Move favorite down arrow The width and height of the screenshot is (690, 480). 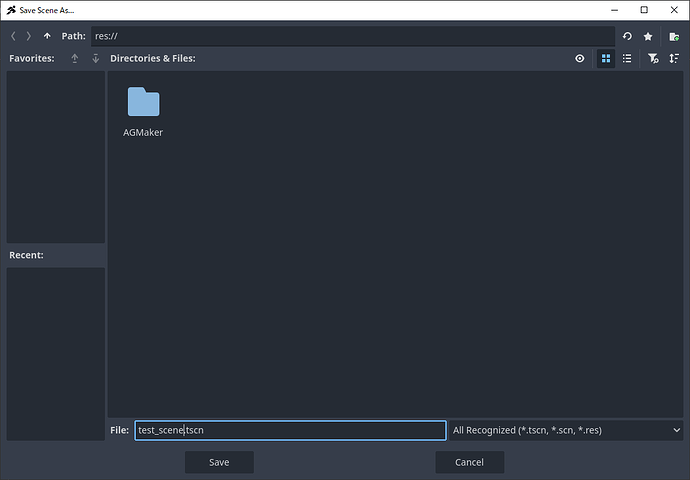pos(95,59)
